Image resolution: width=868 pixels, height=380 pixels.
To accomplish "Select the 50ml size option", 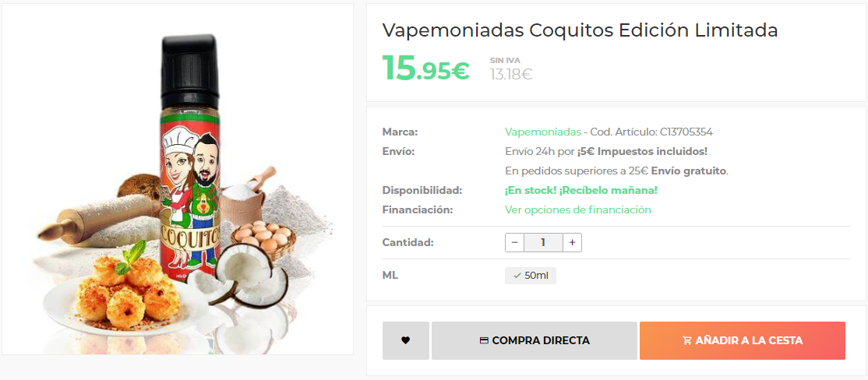I will point(531,276).
